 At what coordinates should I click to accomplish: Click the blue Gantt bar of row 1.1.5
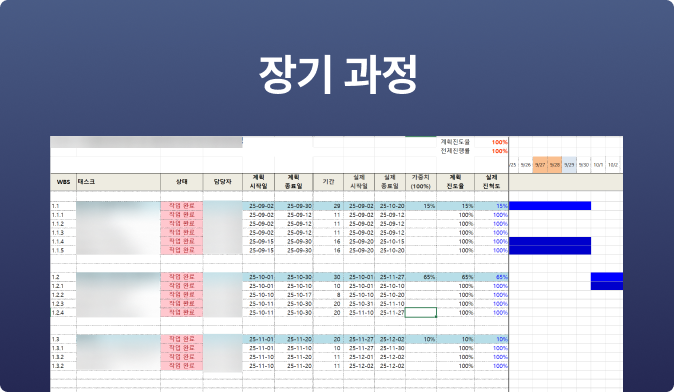(550, 250)
